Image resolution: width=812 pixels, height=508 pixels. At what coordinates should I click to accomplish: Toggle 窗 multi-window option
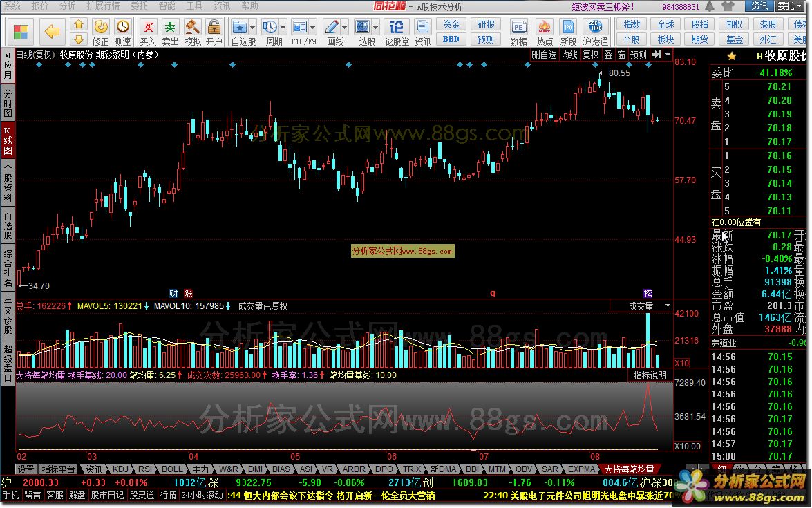tap(621, 55)
